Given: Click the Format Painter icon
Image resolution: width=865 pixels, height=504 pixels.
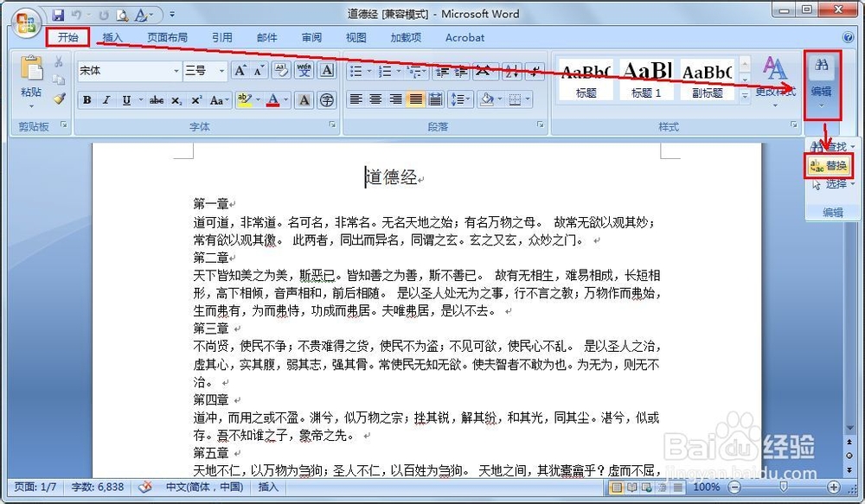Looking at the screenshot, I should (59, 99).
